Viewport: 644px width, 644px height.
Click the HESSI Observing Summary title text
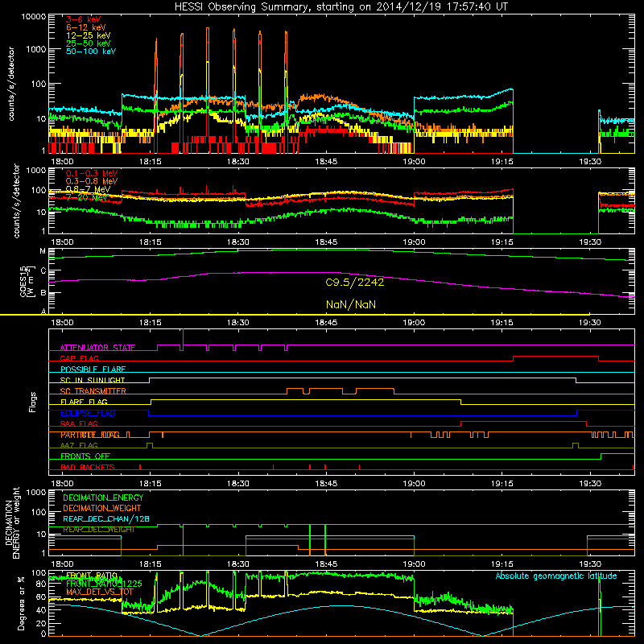pyautogui.click(x=341, y=6)
